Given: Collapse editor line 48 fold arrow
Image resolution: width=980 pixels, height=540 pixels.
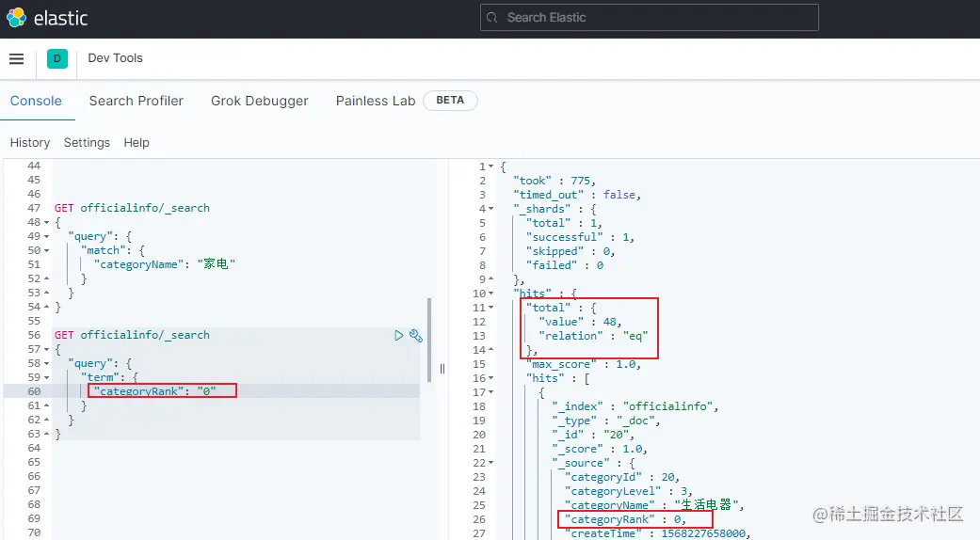Looking at the screenshot, I should click(46, 222).
